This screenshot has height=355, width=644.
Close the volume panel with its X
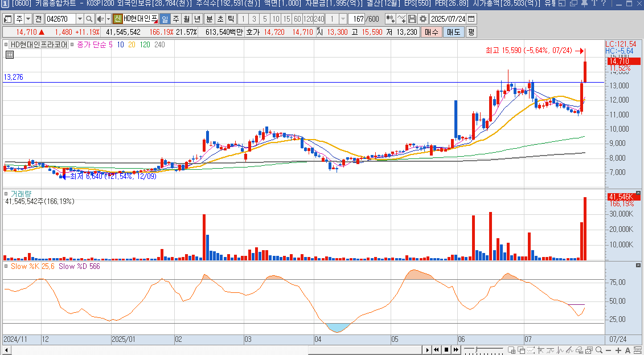point(638,193)
